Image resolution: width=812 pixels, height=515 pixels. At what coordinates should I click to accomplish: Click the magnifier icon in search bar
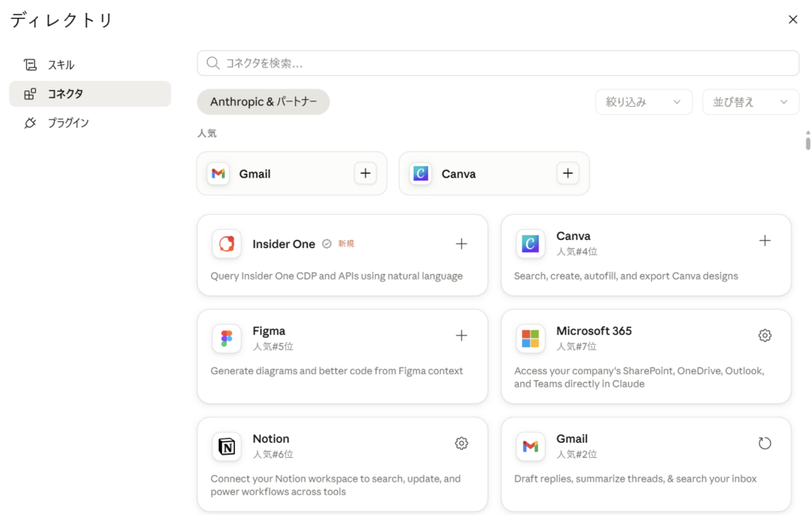click(x=213, y=63)
